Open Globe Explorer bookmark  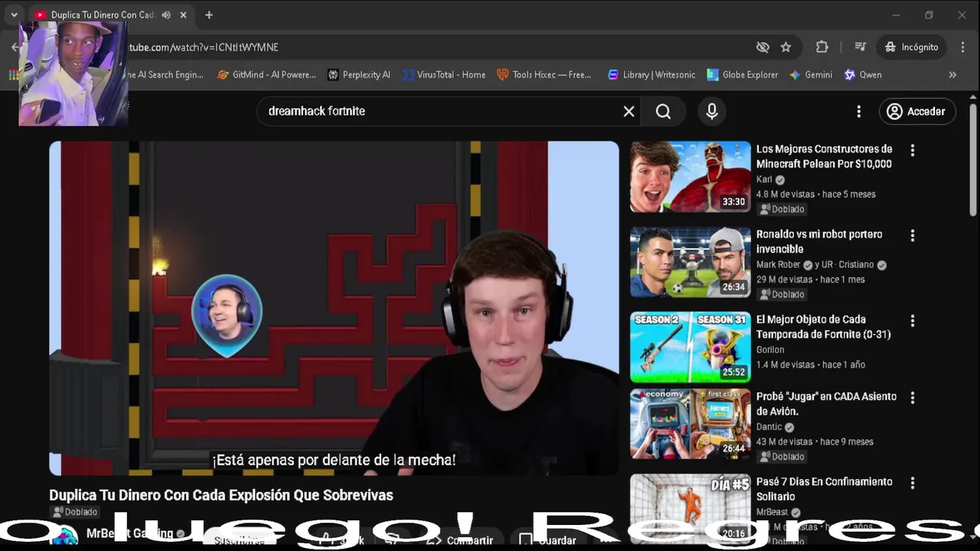tap(743, 75)
